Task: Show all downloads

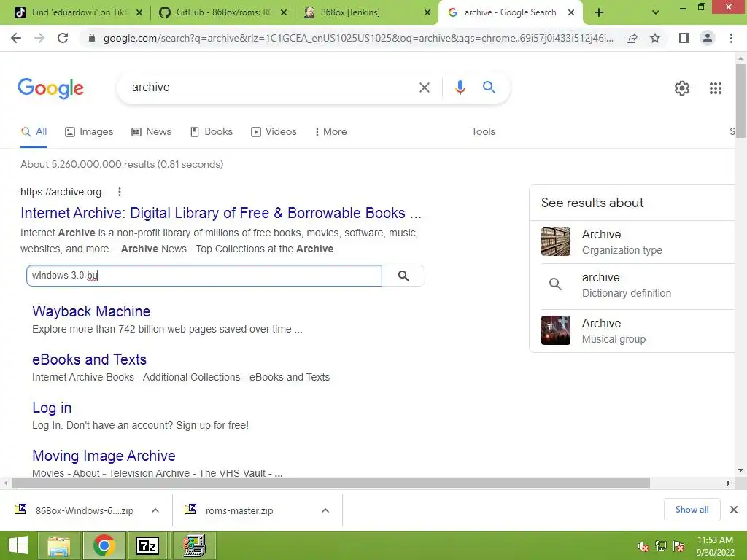Action: [x=692, y=510]
